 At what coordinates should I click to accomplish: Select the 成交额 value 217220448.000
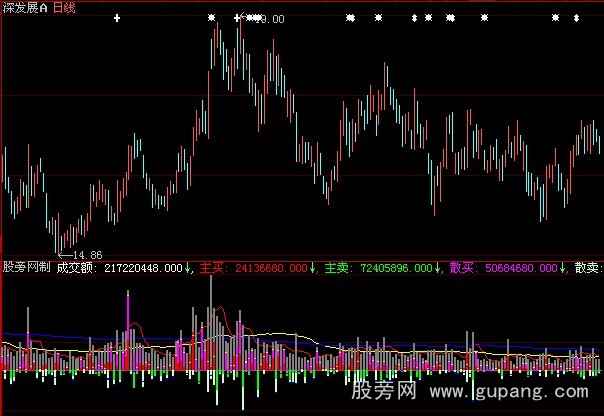tap(143, 268)
